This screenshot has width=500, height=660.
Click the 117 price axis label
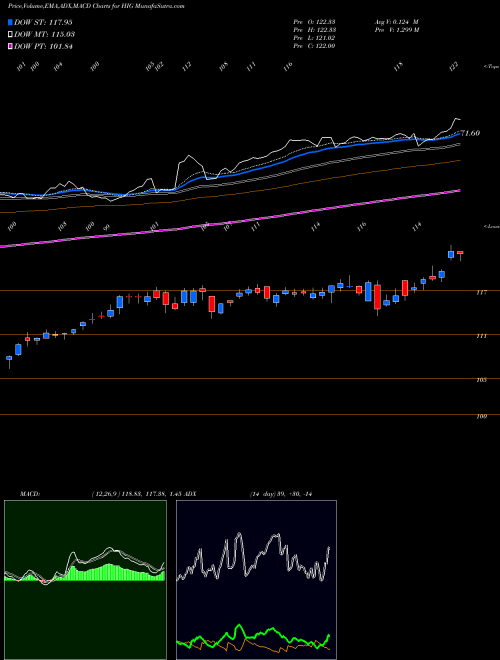pos(481,292)
